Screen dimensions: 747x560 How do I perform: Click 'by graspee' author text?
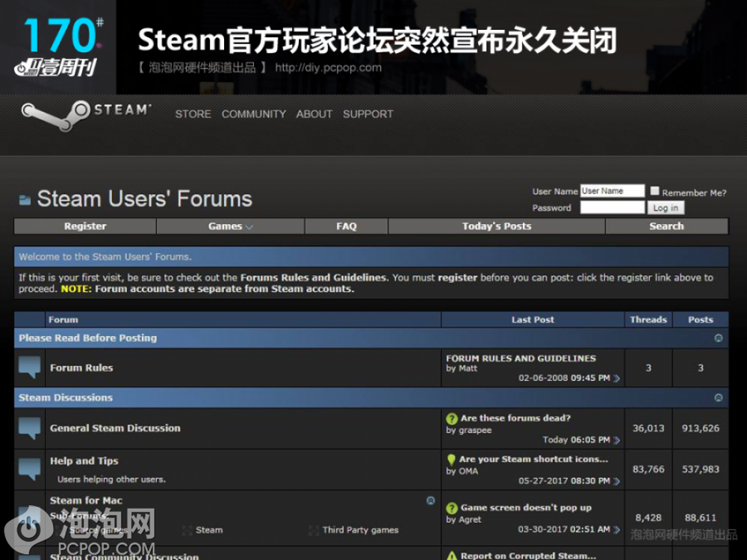pyautogui.click(x=469, y=431)
